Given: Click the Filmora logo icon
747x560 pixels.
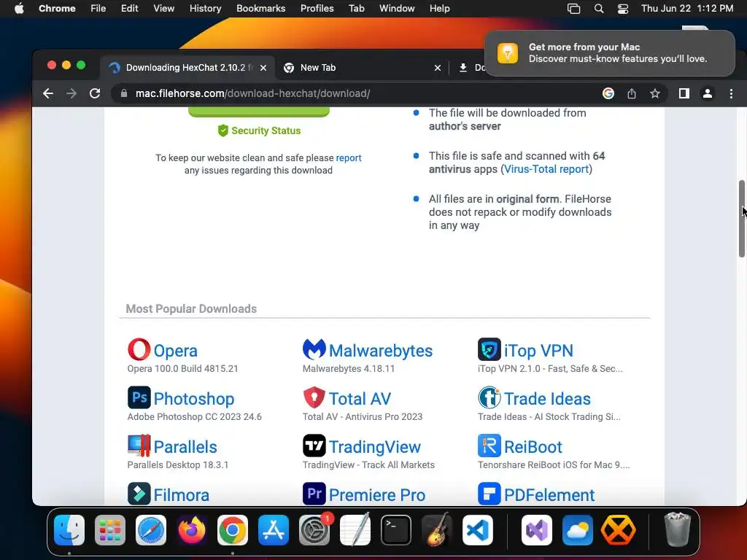Looking at the screenshot, I should pos(139,494).
